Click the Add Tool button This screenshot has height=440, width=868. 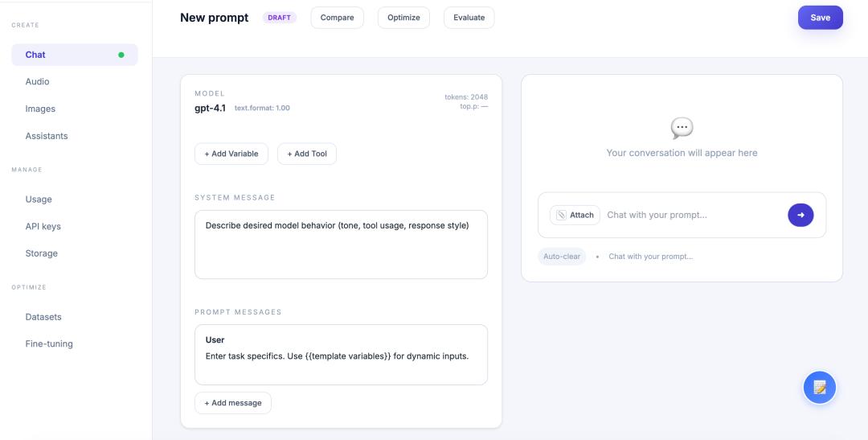[307, 154]
